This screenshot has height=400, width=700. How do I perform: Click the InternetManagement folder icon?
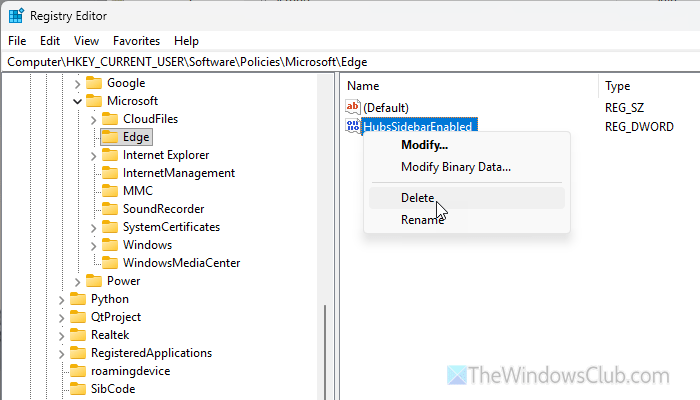pos(110,173)
